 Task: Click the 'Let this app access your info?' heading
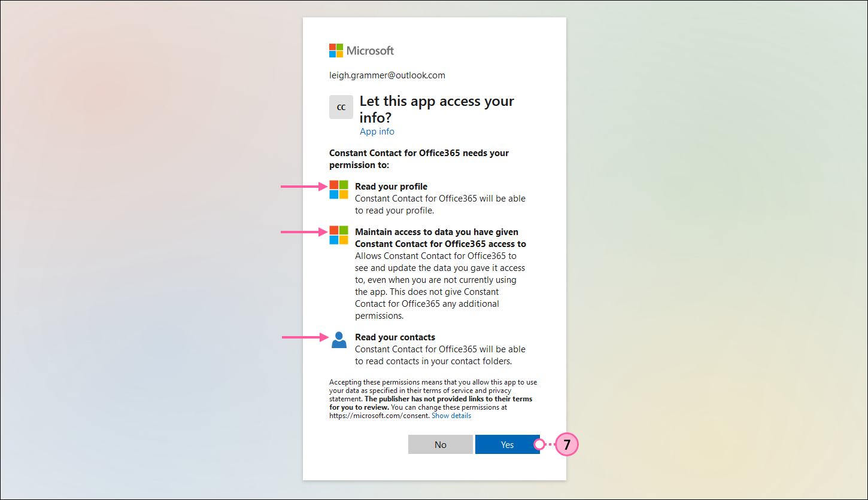click(x=437, y=109)
